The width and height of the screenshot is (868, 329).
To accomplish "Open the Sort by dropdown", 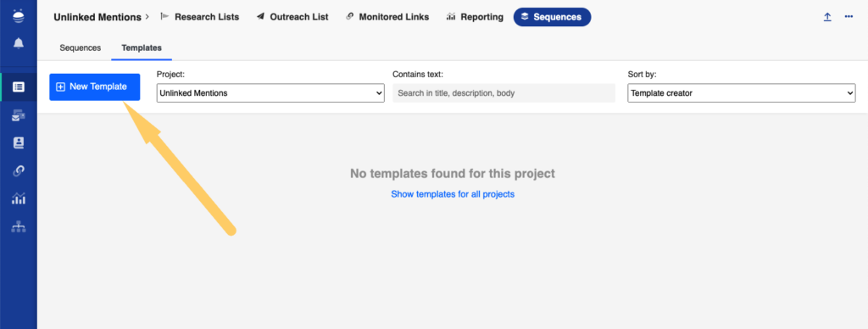I will pyautogui.click(x=742, y=93).
